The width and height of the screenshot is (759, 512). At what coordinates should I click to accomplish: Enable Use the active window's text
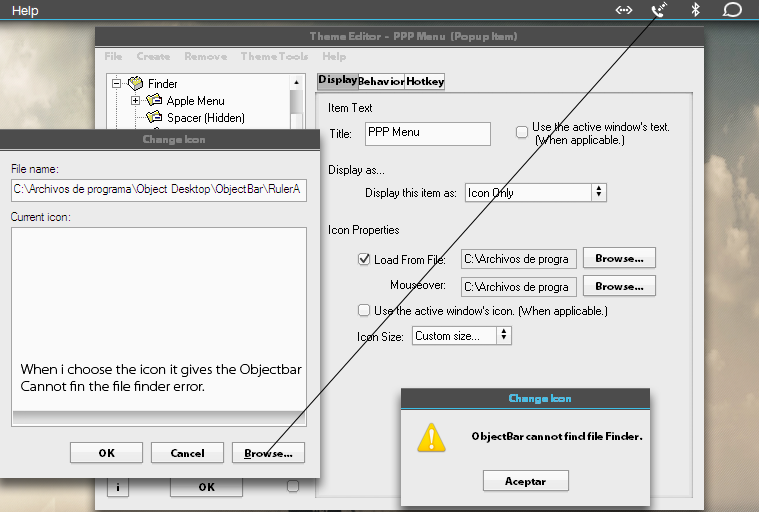point(522,132)
